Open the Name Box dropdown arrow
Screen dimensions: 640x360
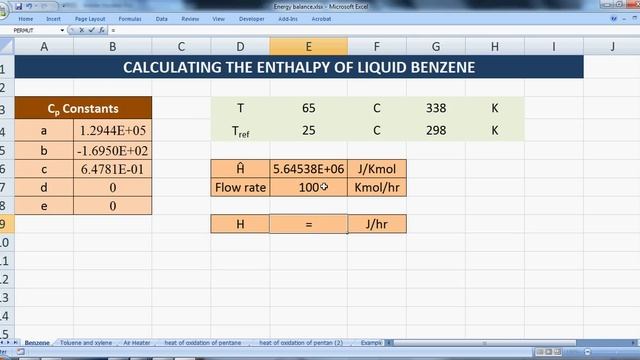pyautogui.click(x=62, y=30)
